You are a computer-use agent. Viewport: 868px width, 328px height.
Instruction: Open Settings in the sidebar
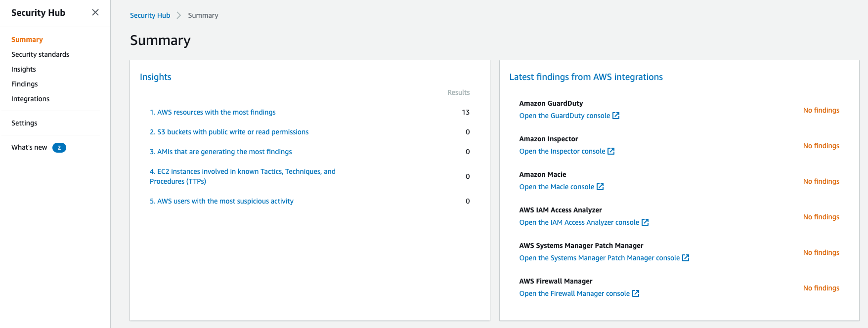(24, 123)
